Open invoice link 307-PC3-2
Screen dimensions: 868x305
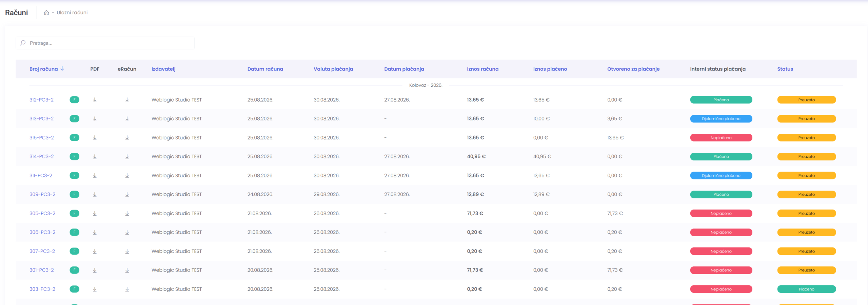(42, 251)
